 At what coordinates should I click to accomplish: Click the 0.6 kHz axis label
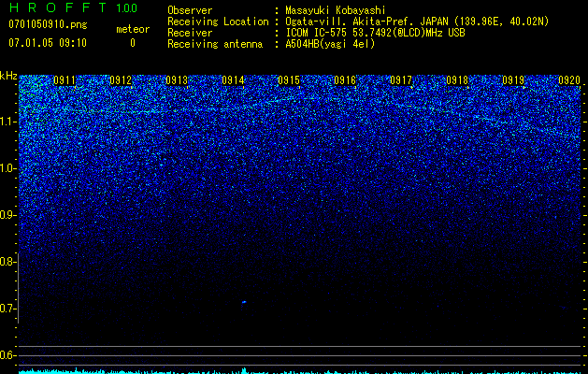7,355
